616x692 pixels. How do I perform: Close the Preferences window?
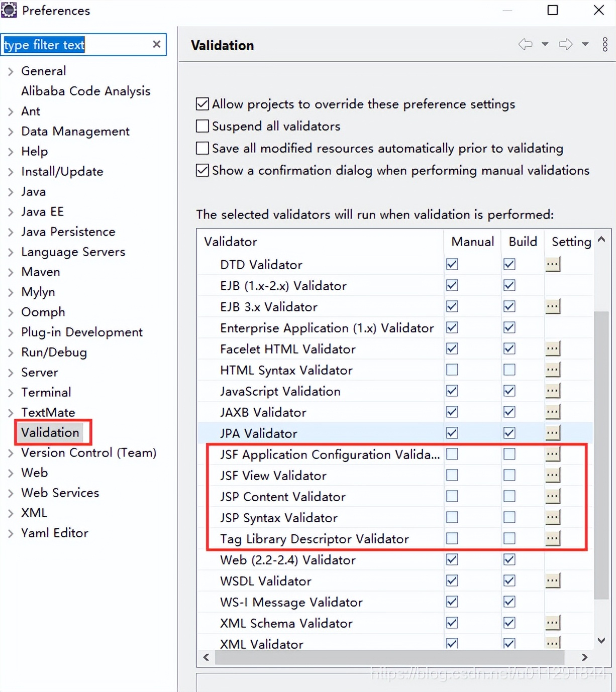(599, 10)
